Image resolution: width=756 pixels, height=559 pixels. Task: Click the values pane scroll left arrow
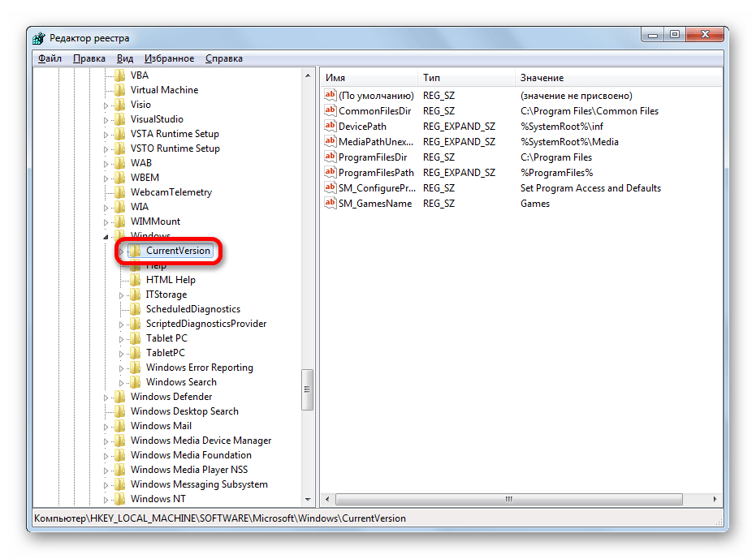coord(327,499)
